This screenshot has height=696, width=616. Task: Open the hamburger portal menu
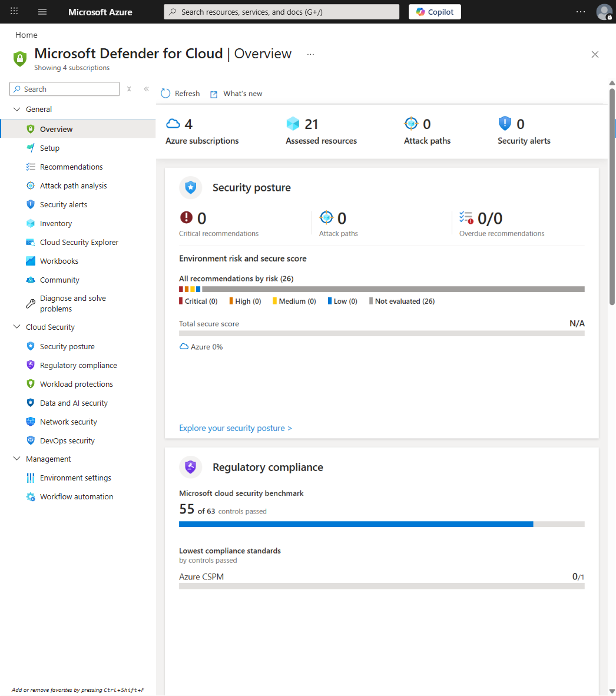[42, 12]
